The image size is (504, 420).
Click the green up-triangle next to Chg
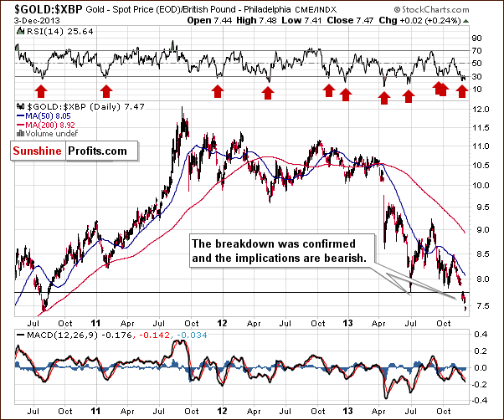pyautogui.click(x=465, y=21)
